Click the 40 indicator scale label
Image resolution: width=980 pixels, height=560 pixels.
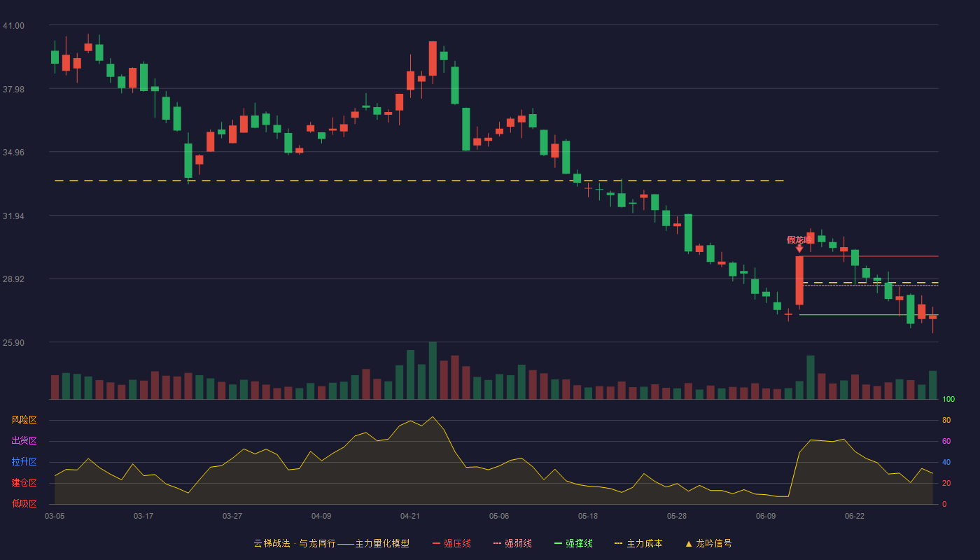[x=946, y=462]
